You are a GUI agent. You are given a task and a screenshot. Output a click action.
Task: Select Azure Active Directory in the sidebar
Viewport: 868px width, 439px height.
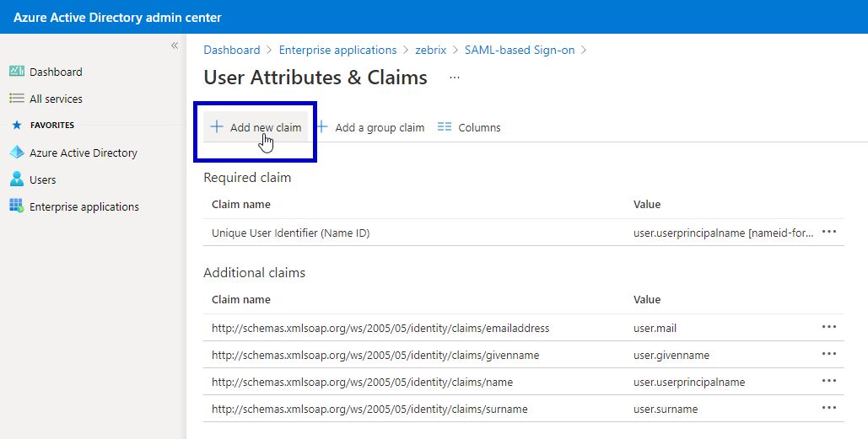(x=83, y=153)
